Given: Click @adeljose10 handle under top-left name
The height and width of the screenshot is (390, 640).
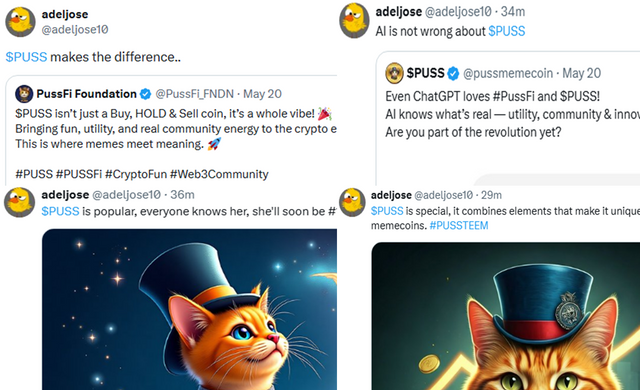Looking at the screenshot, I should [75, 30].
